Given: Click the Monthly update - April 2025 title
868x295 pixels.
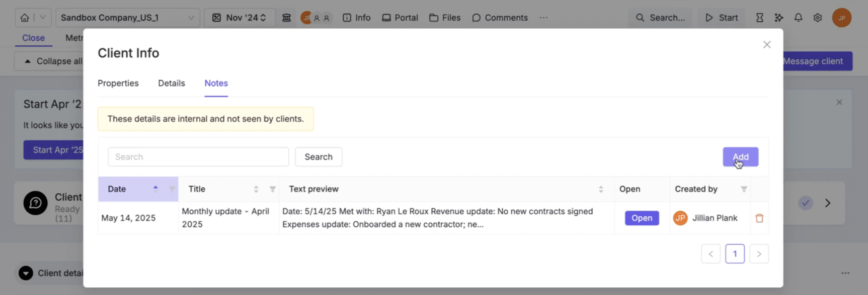Looking at the screenshot, I should 225,218.
